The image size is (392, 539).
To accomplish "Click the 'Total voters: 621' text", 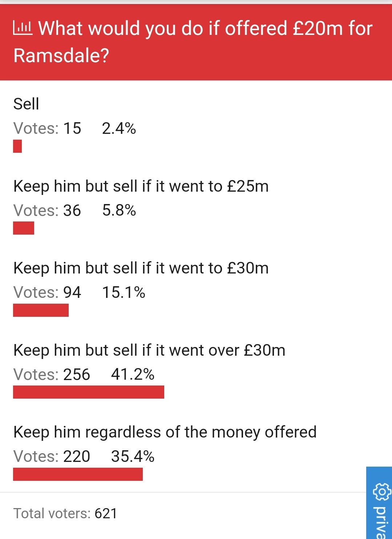I will [x=65, y=514].
